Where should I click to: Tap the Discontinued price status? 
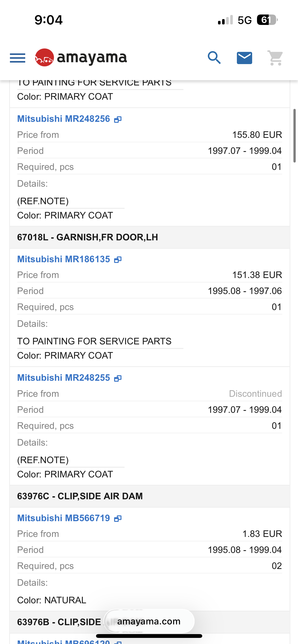click(255, 394)
